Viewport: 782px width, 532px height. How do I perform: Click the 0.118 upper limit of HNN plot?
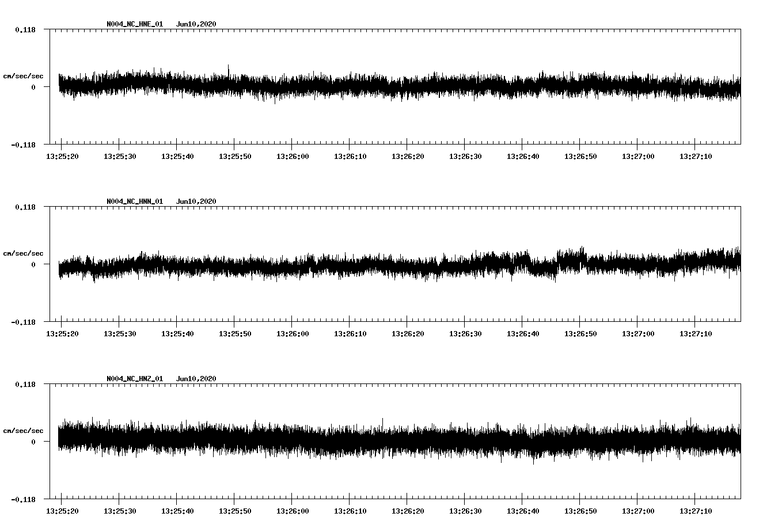point(25,207)
